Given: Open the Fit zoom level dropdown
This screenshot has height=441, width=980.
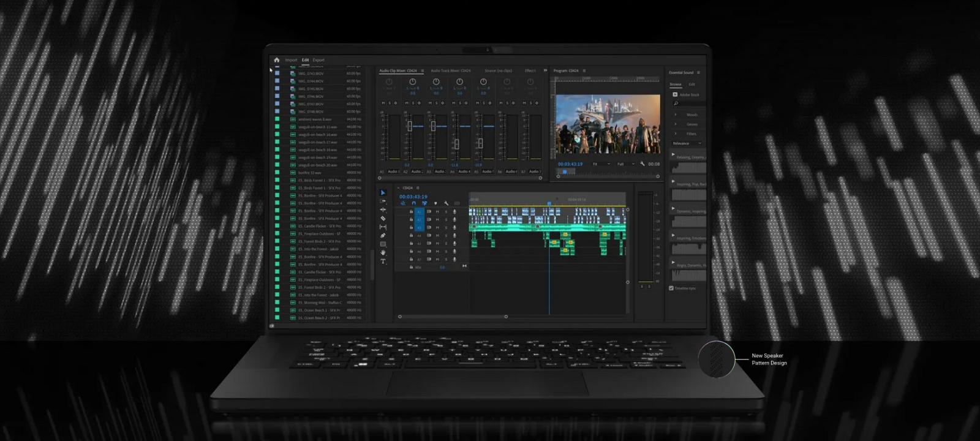Looking at the screenshot, I should click(x=600, y=164).
